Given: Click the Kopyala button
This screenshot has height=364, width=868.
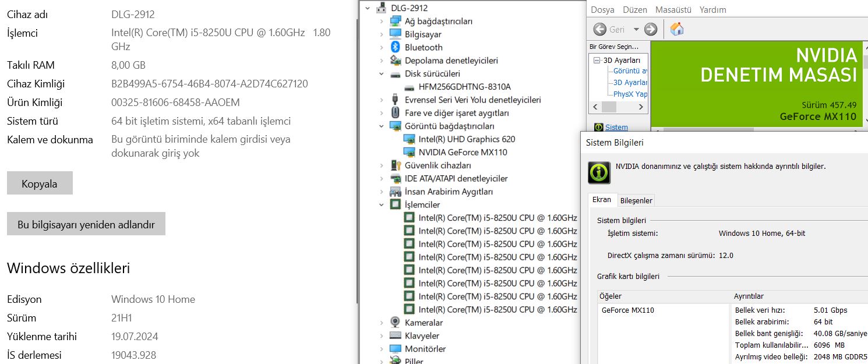Looking at the screenshot, I should pyautogui.click(x=40, y=183).
